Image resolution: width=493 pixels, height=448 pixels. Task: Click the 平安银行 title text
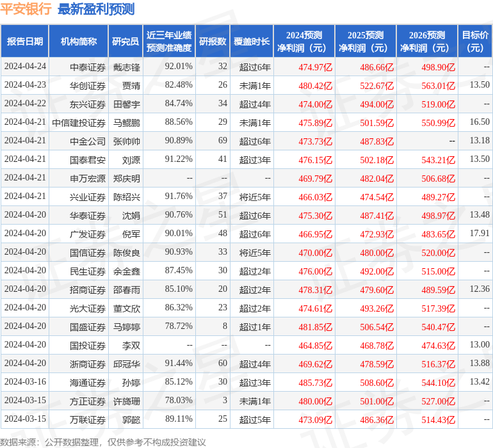pyautogui.click(x=26, y=9)
